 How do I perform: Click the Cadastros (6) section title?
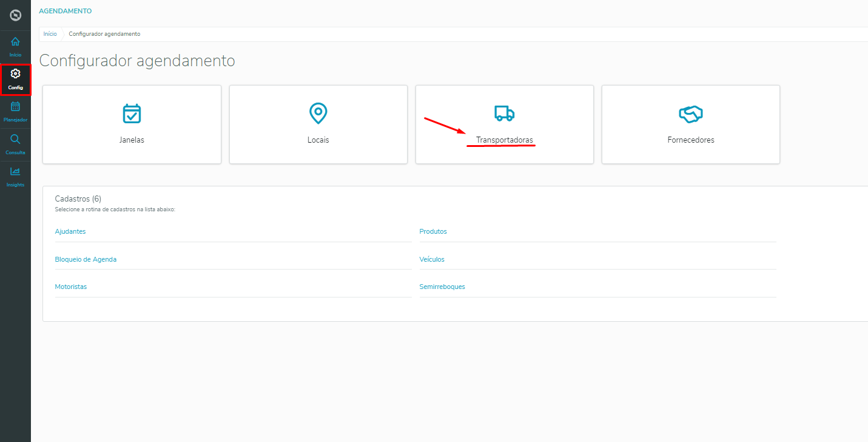click(x=78, y=199)
